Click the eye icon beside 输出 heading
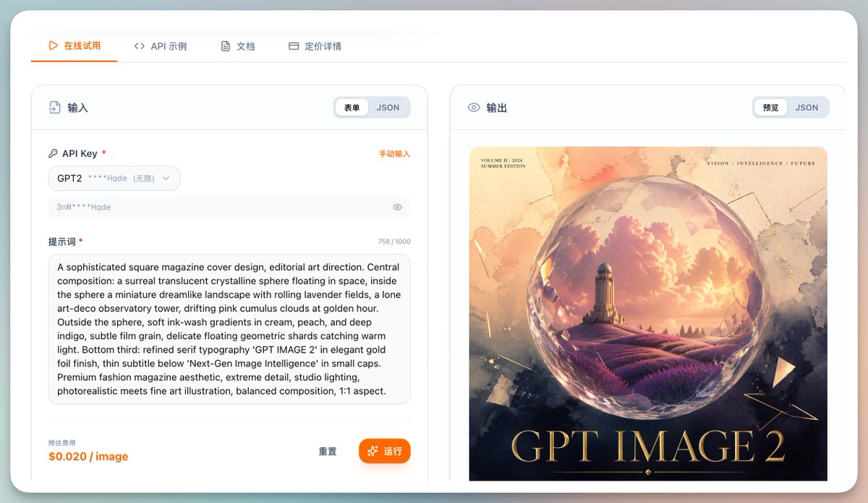 point(474,108)
